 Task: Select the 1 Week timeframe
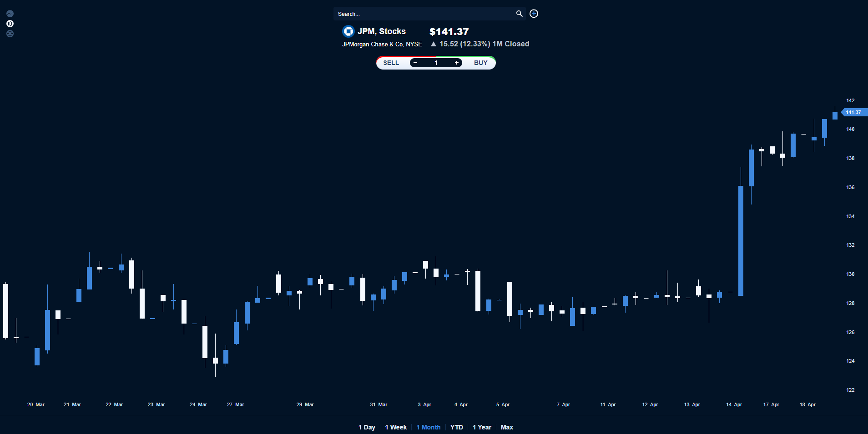coord(396,427)
